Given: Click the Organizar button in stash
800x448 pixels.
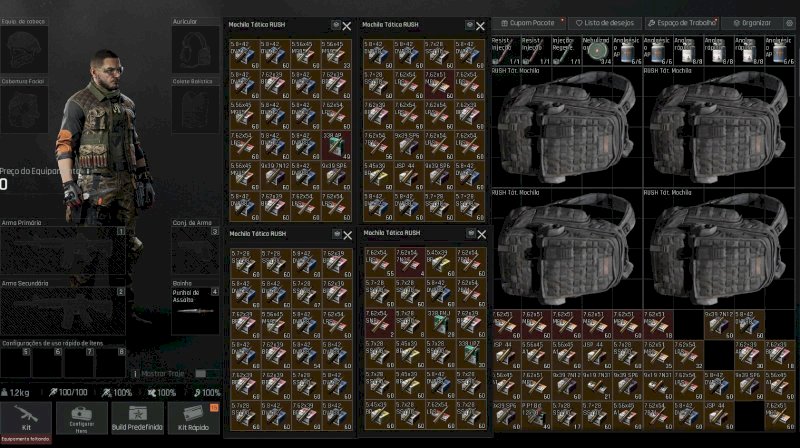Looking at the screenshot, I should pyautogui.click(x=752, y=23).
